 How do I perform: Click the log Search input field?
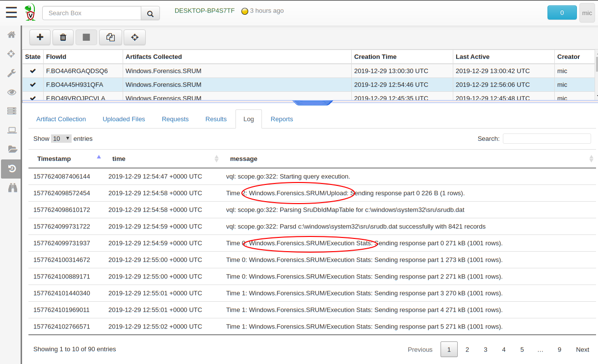coord(546,139)
